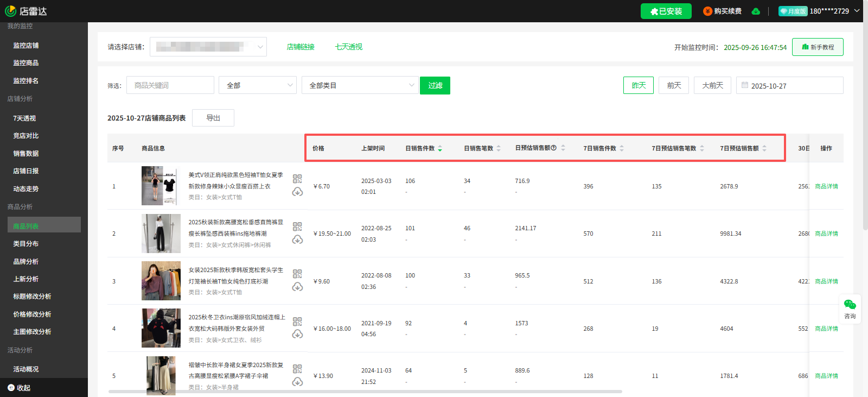Image resolution: width=868 pixels, height=397 pixels.
Task: Open the store selection dropdown
Action: click(208, 47)
